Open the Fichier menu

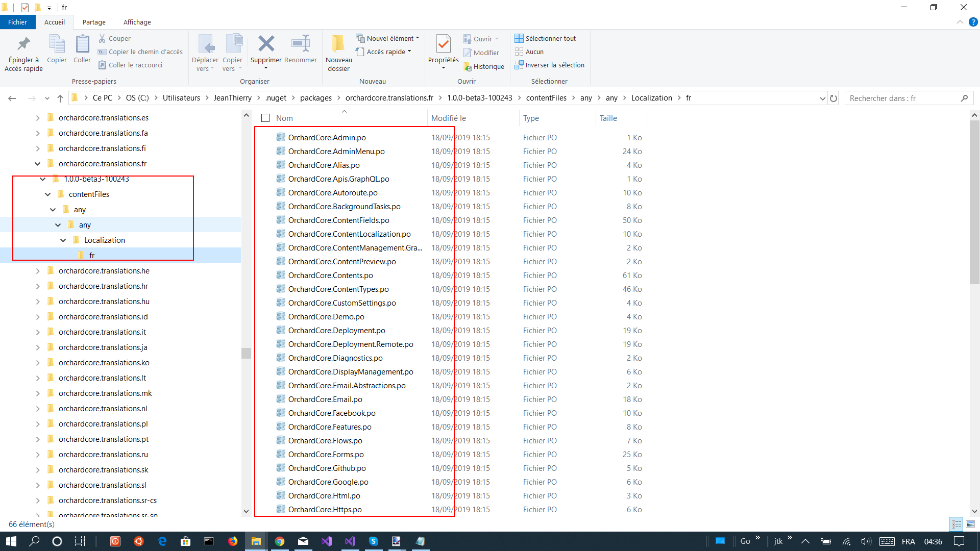pos(18,22)
